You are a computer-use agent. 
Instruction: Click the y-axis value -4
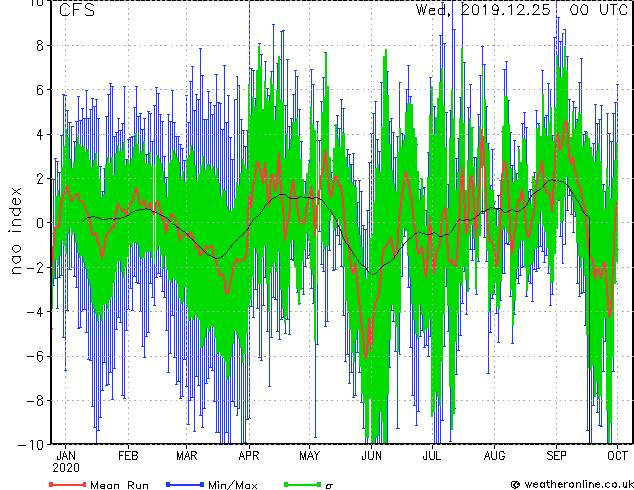[x=35, y=312]
